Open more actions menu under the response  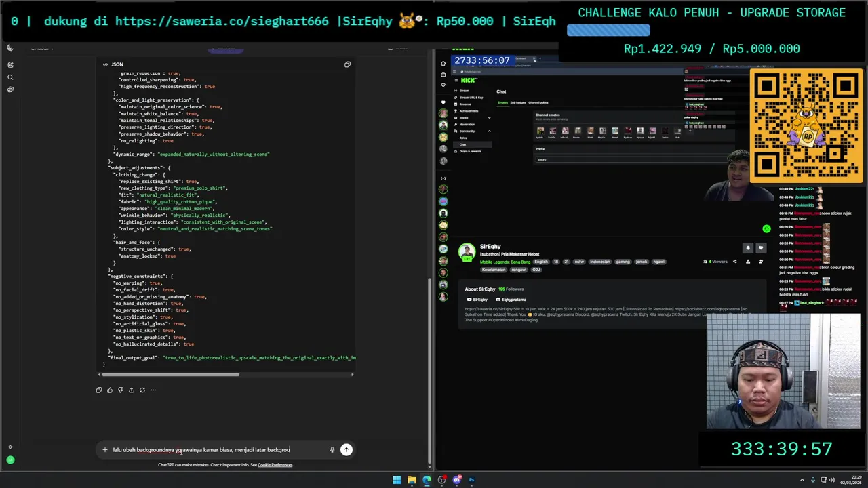(x=153, y=390)
